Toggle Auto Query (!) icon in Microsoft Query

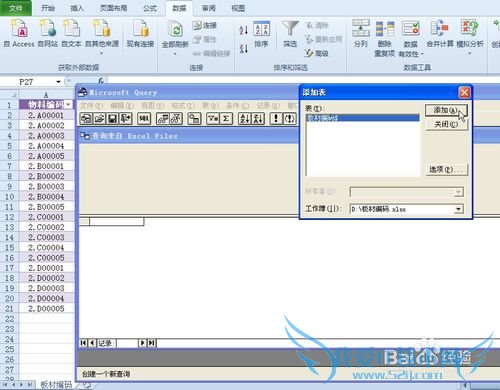click(x=290, y=119)
